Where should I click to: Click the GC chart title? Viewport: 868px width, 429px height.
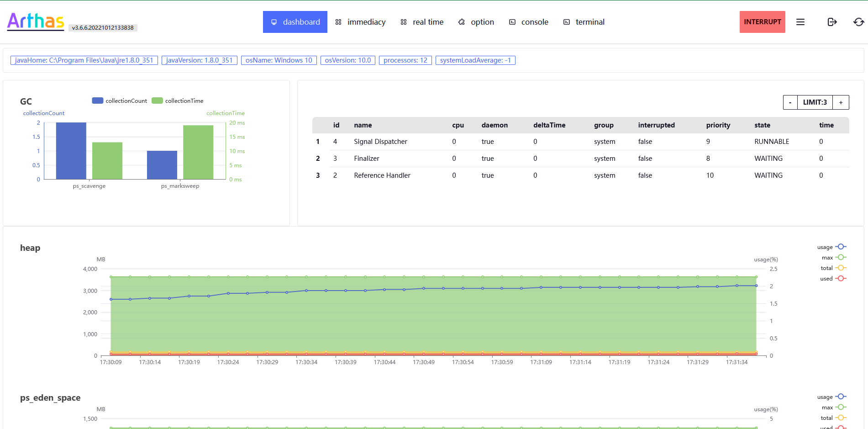pyautogui.click(x=26, y=101)
